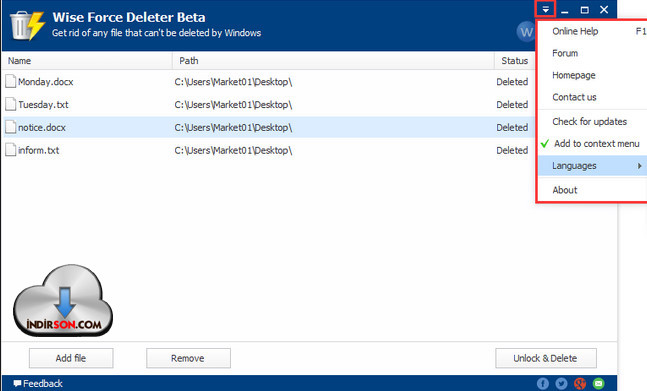The image size is (647, 391).
Task: Click the Monday.docx file icon
Action: (x=11, y=81)
